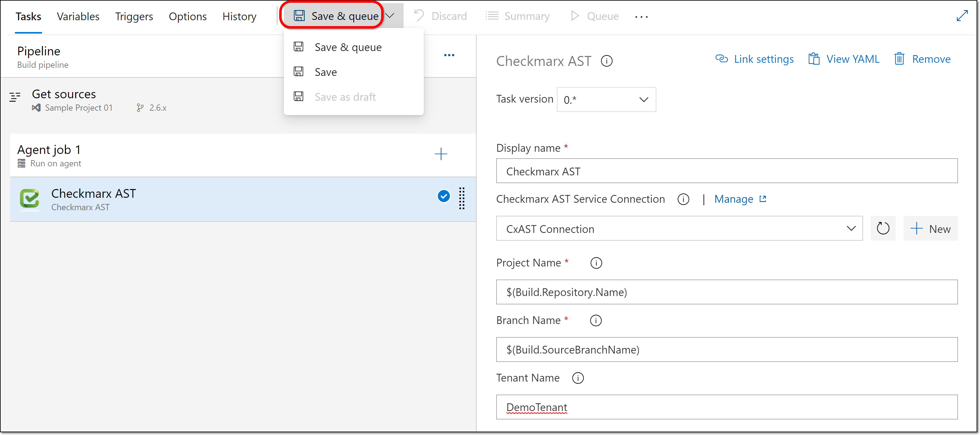Screen dimensions: 980x435
Task: Click the Summary list icon
Action: pyautogui.click(x=492, y=16)
